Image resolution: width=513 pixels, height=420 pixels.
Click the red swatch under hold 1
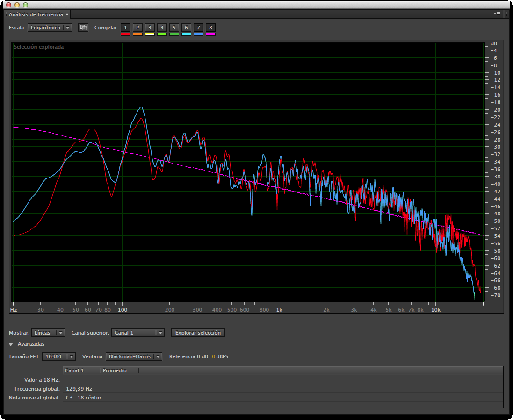click(125, 34)
